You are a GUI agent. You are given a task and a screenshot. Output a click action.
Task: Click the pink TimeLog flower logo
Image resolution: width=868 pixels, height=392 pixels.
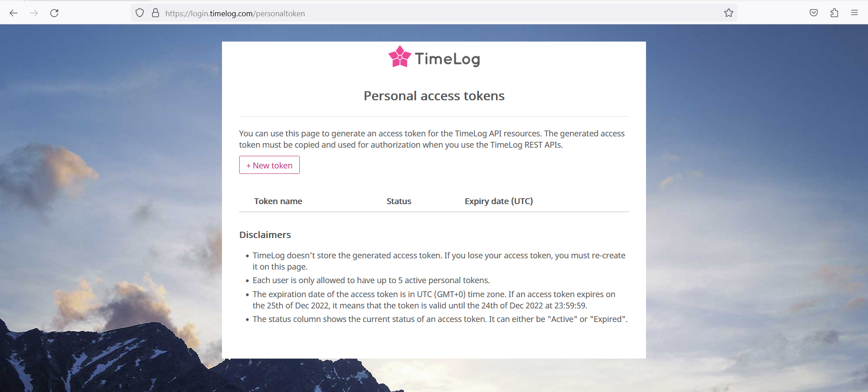[x=400, y=57]
